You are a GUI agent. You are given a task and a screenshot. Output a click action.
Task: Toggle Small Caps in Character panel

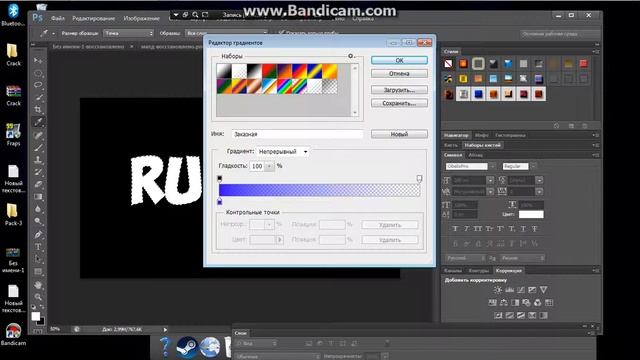point(489,229)
